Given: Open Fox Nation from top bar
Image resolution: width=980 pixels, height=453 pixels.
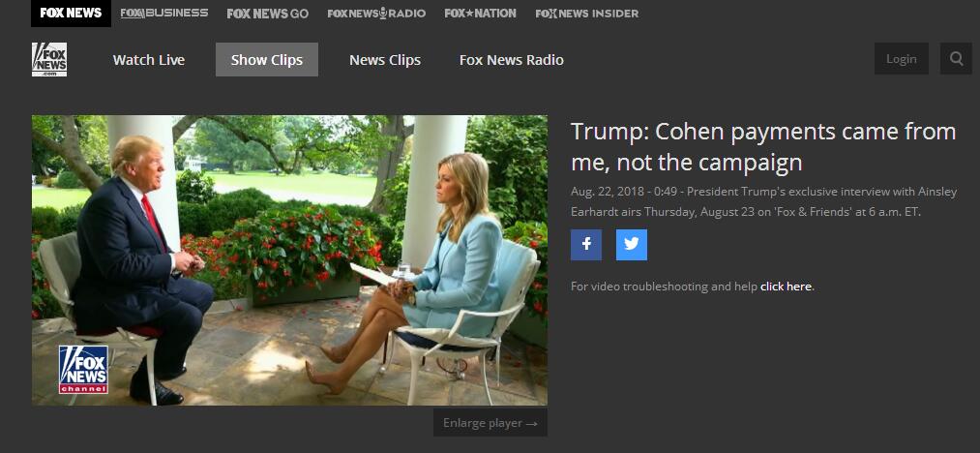Looking at the screenshot, I should click(481, 14).
